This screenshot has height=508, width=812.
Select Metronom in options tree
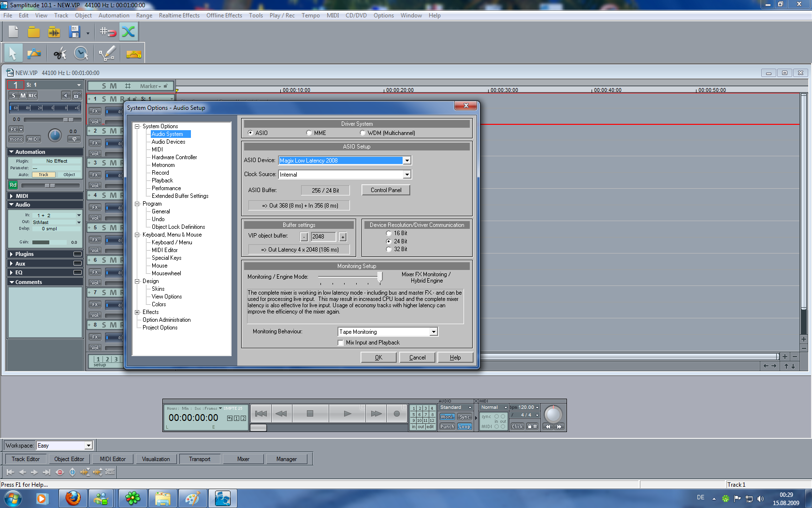coord(163,165)
